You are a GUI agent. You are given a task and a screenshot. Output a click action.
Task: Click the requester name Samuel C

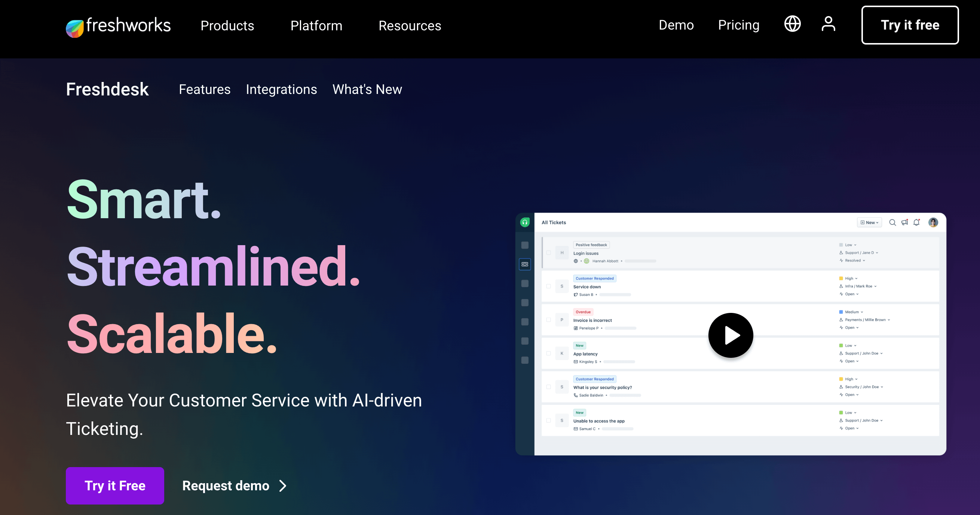click(587, 429)
